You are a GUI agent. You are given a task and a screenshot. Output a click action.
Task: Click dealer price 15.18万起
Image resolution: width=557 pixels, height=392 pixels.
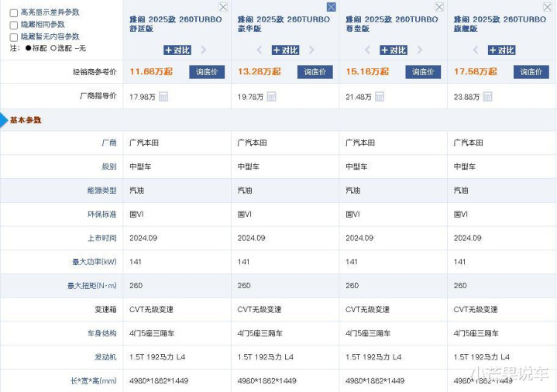[367, 72]
